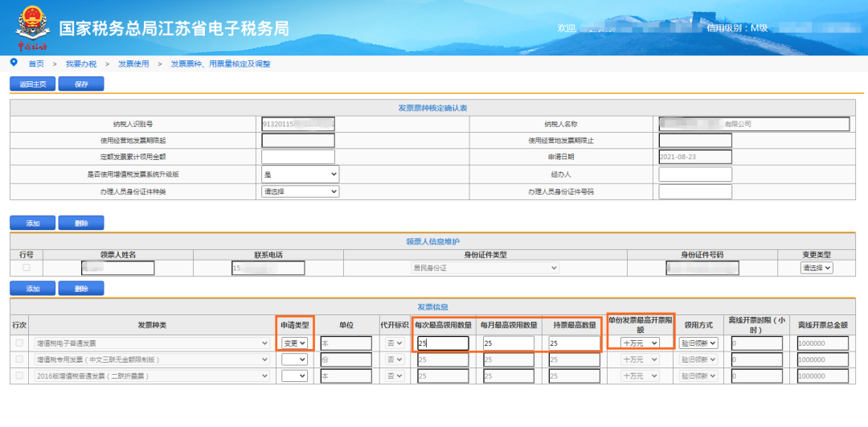The height and width of the screenshot is (427, 868).
Task: Go to 首页 in the breadcrumb
Action: click(36, 64)
